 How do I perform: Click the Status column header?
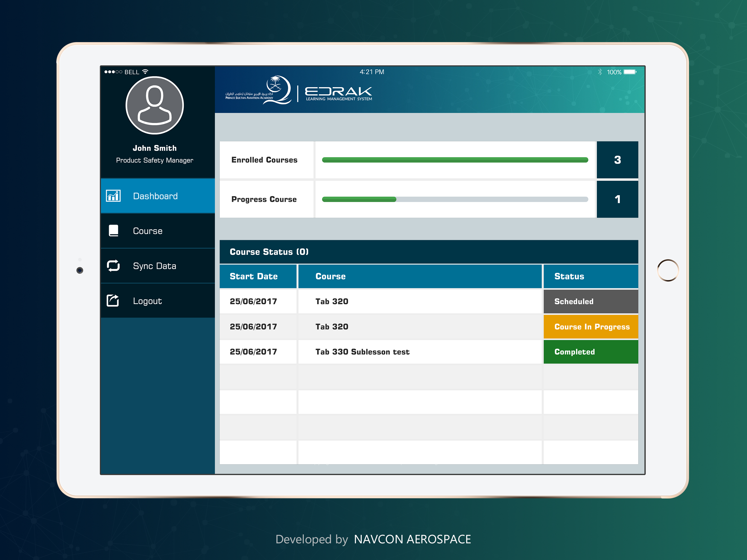click(569, 276)
